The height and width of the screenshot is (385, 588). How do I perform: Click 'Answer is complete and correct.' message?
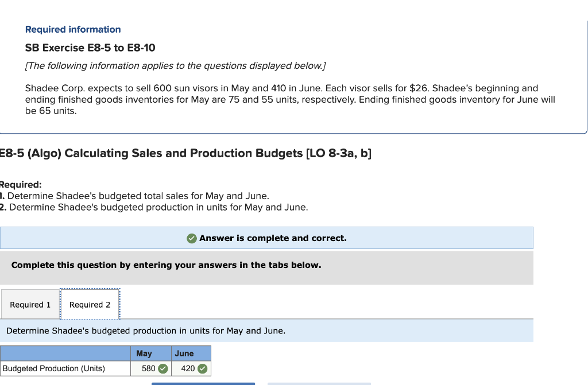[273, 238]
